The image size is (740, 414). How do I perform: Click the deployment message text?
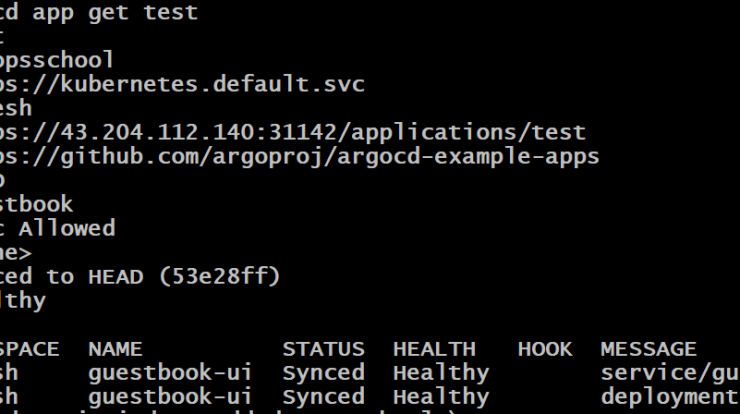[670, 397]
